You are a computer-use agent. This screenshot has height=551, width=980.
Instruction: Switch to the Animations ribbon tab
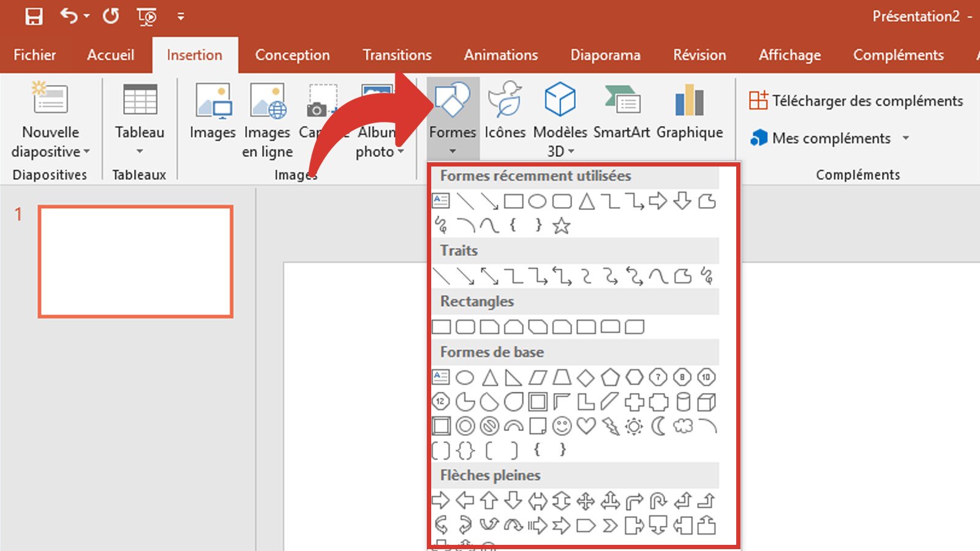coord(500,54)
